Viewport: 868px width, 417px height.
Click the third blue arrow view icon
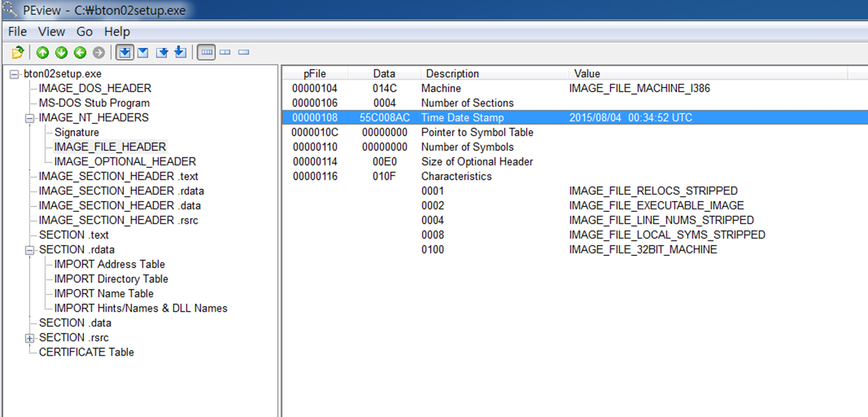[x=162, y=52]
